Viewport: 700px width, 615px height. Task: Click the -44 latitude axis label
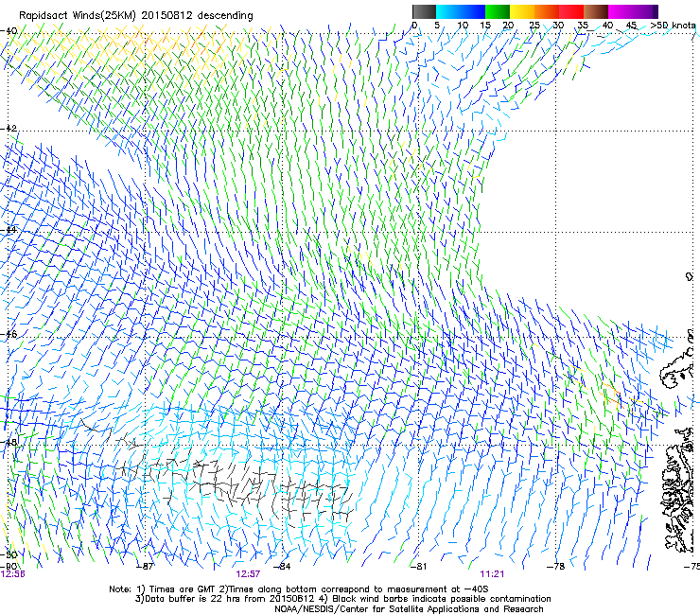[x=9, y=230]
